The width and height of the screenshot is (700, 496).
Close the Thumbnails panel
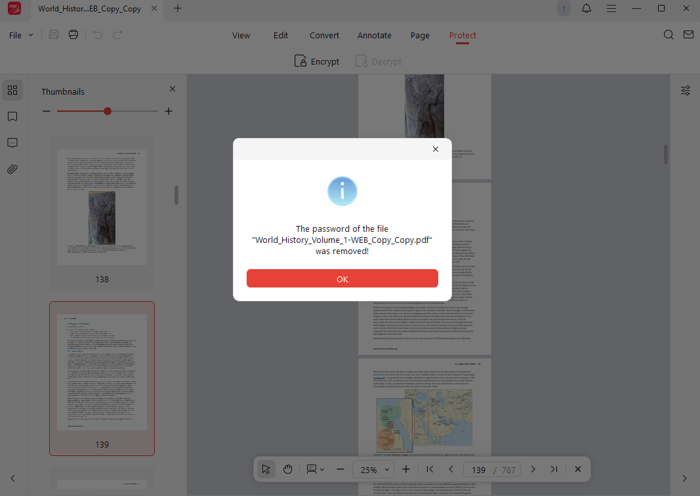(172, 89)
